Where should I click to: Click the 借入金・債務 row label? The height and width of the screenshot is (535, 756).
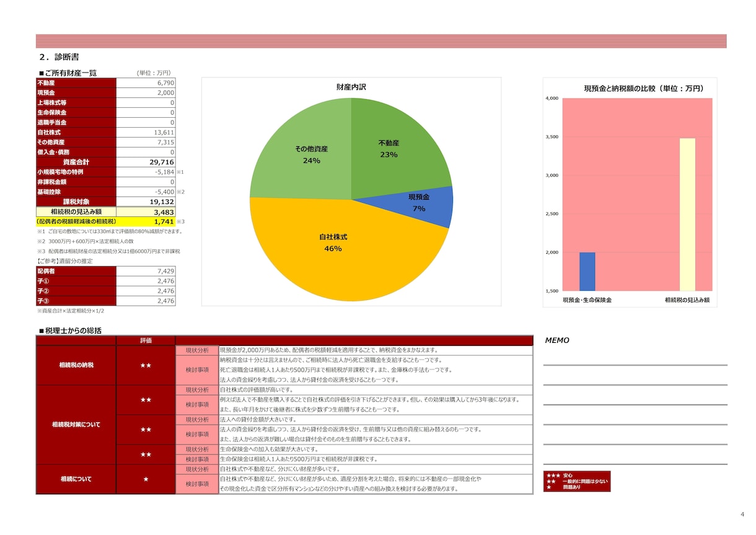pyautogui.click(x=76, y=153)
